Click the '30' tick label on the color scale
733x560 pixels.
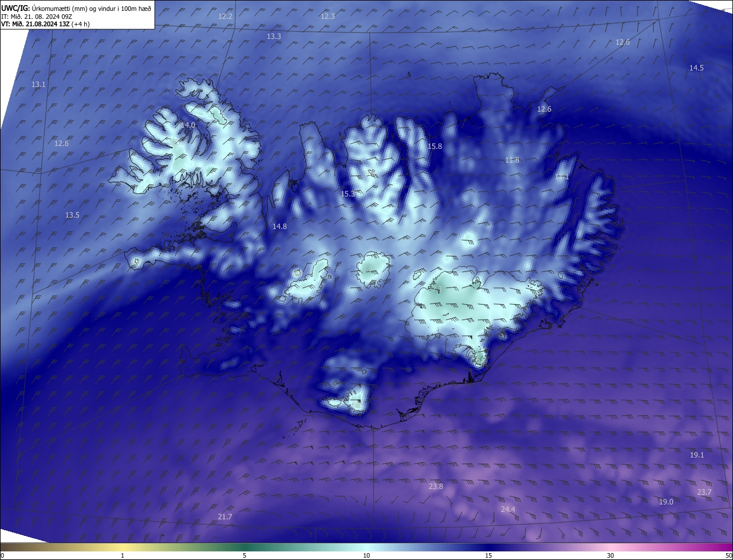tap(610, 556)
